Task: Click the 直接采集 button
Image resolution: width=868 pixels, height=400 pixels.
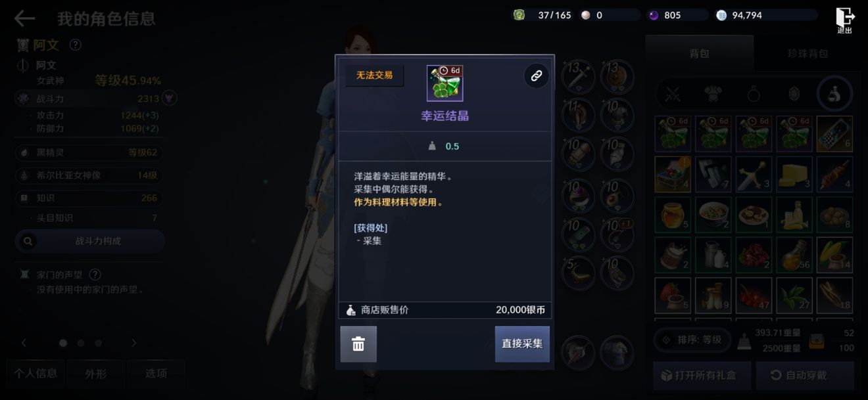Action: click(522, 344)
